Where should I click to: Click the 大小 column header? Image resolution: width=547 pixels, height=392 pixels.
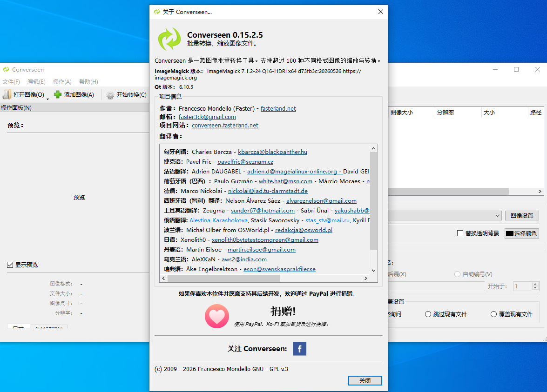tap(505, 112)
